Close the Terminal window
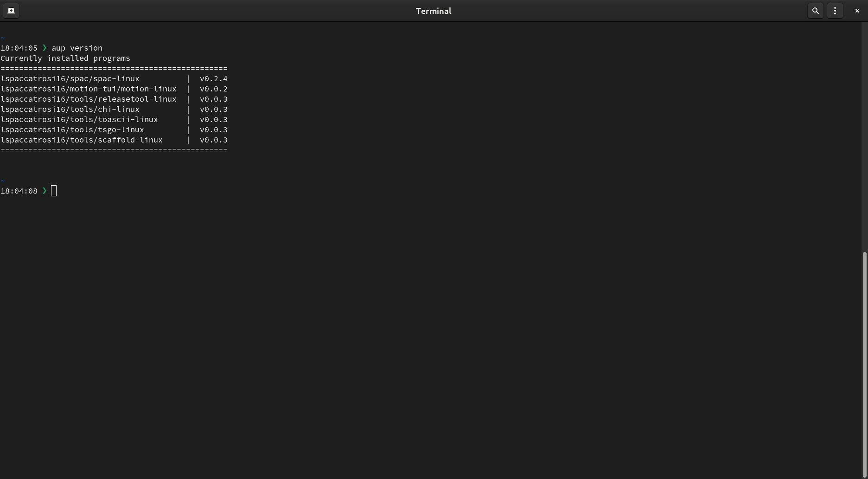 click(x=857, y=11)
